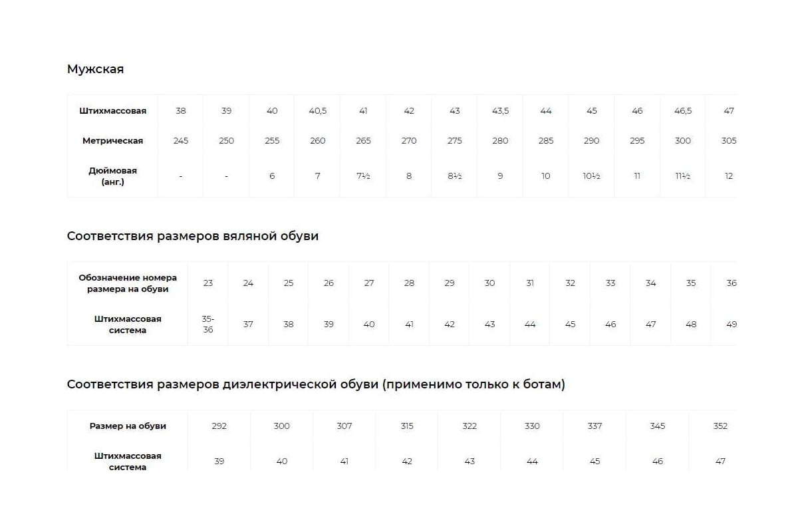Click the 352 dielectric size cell
This screenshot has height=532, width=798.
point(720,426)
